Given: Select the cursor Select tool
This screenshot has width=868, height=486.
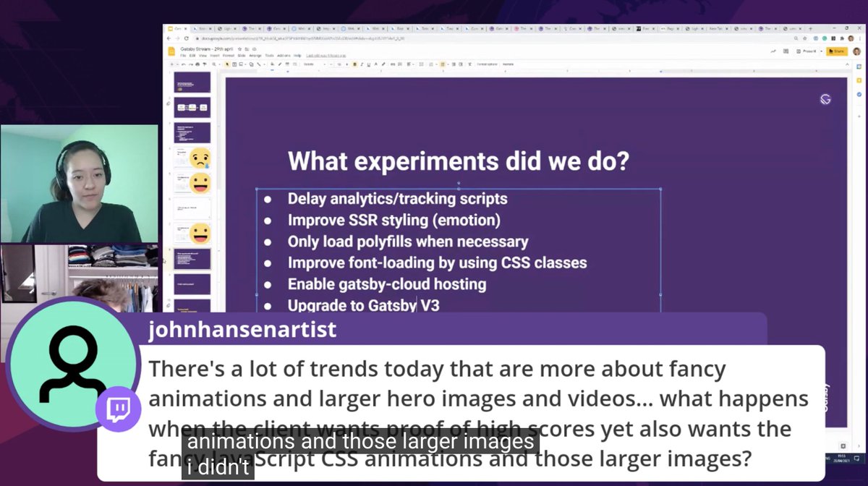Looking at the screenshot, I should (227, 64).
